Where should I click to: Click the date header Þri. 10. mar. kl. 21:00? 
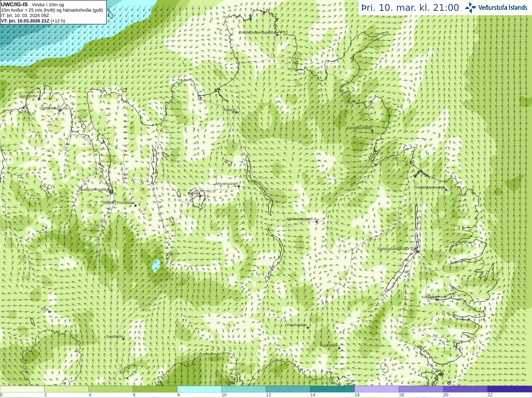(x=410, y=7)
